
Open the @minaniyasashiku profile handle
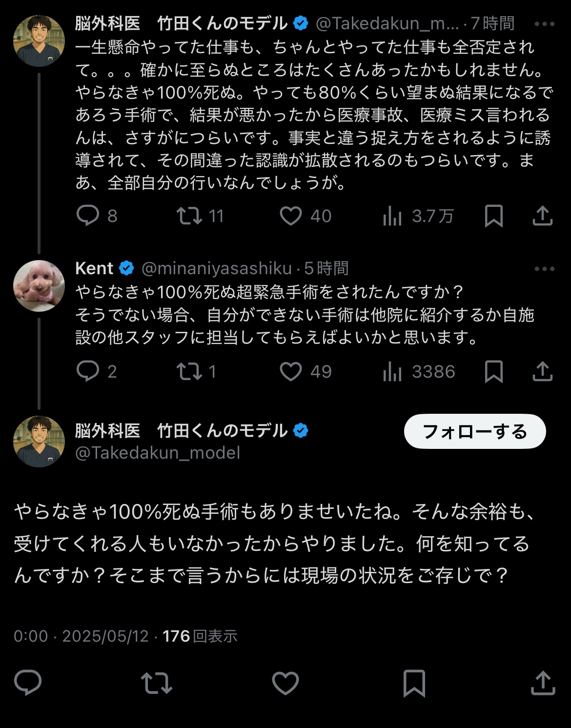pos(216,268)
